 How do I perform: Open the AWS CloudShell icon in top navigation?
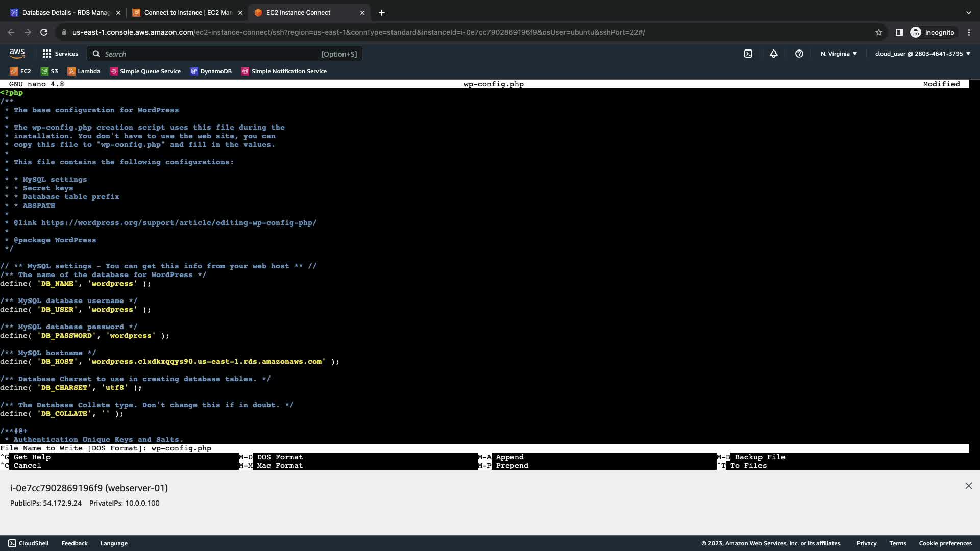point(748,54)
